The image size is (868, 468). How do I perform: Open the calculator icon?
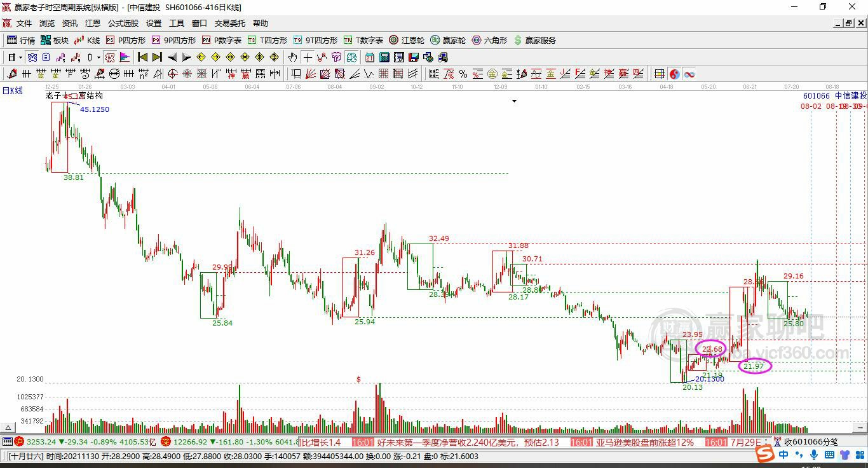coord(384,57)
